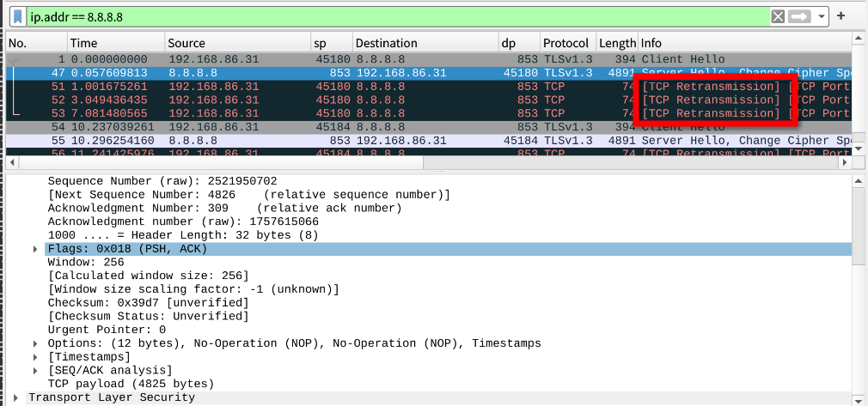The width and height of the screenshot is (868, 406).
Task: Click length 4891 in packet 55
Action: tap(622, 141)
